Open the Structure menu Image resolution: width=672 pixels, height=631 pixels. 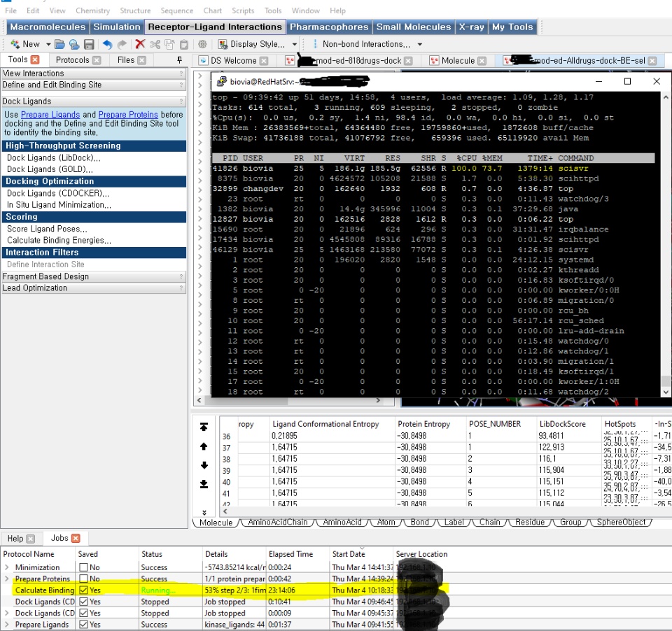[x=135, y=10]
